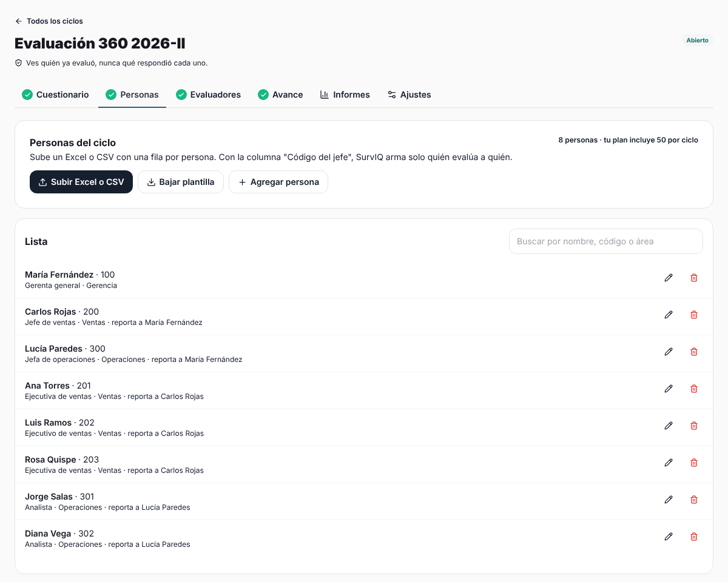Viewport: 728px width, 582px height.
Task: Delete Carlos Rojas using the trash icon
Action: (x=694, y=315)
